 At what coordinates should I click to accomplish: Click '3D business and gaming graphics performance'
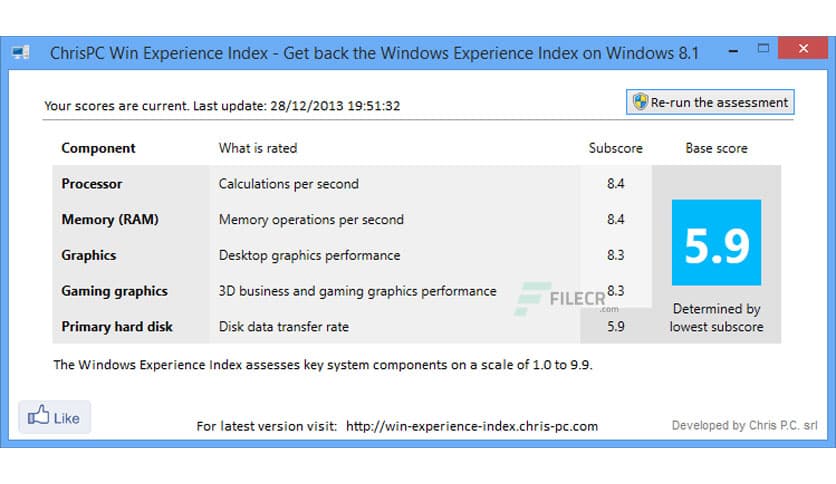pyautogui.click(x=357, y=291)
